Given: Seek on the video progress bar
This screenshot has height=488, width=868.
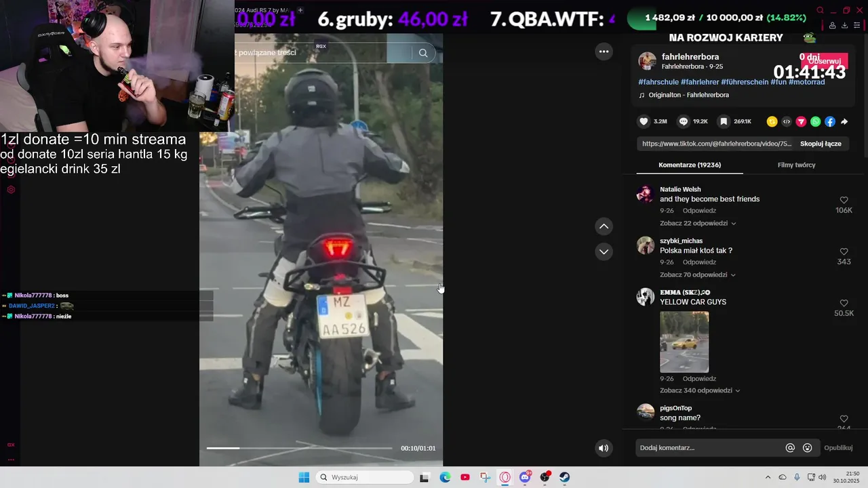Looking at the screenshot, I should click(x=299, y=448).
